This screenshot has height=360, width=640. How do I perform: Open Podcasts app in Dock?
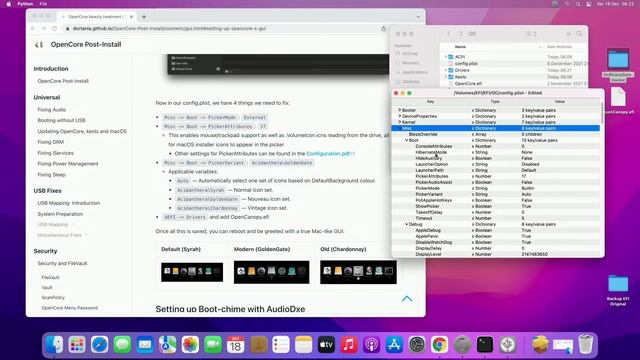pos(371,345)
